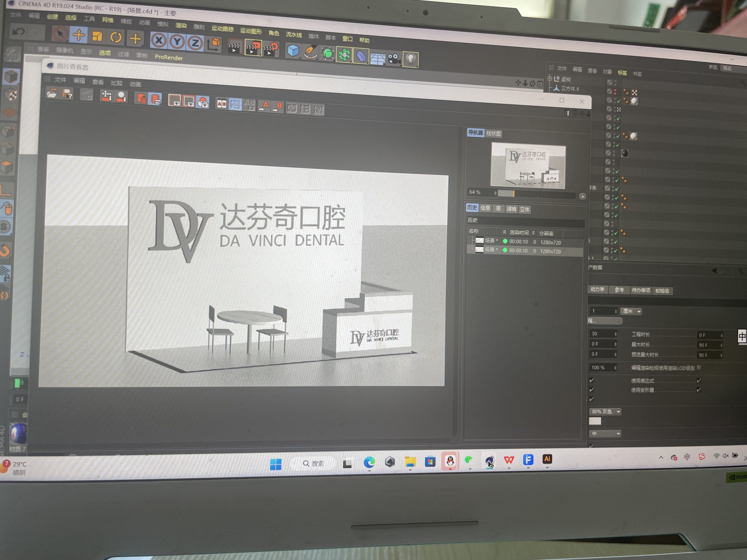Click the zoom slider below the navigator
747x560 pixels.
536,194
